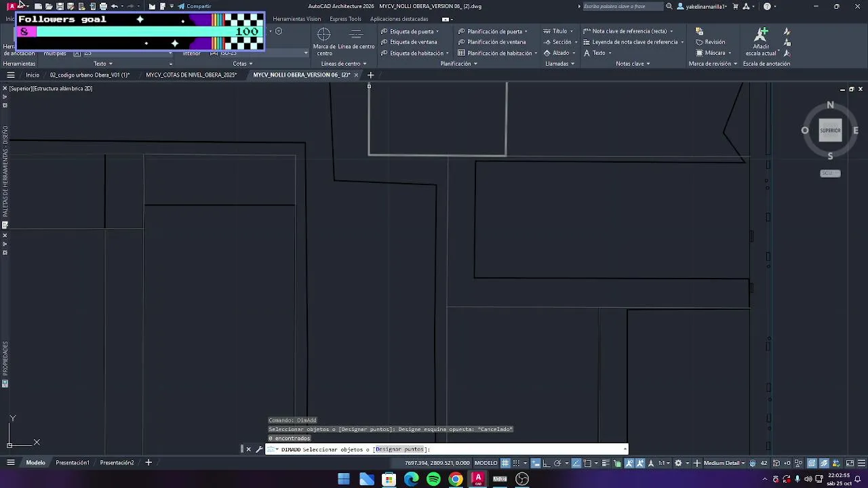Image resolution: width=868 pixels, height=488 pixels.
Task: Open the AutoCAD application menu button
Action: 12,6
